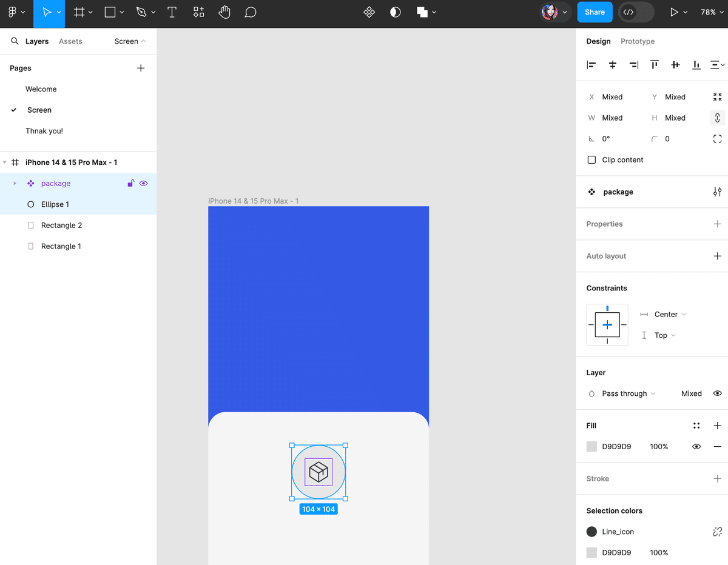Toggle the package layer lock
This screenshot has width=728, height=565.
[x=130, y=183]
